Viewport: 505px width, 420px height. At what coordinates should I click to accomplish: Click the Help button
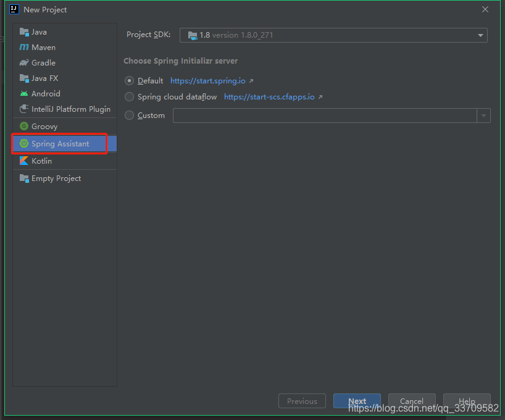tap(467, 401)
